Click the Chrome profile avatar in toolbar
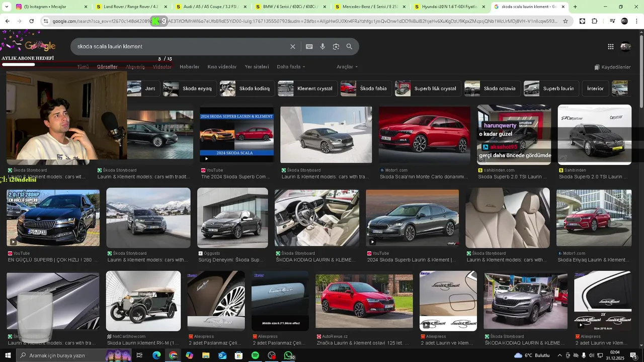This screenshot has height=362, width=644. 624,21
